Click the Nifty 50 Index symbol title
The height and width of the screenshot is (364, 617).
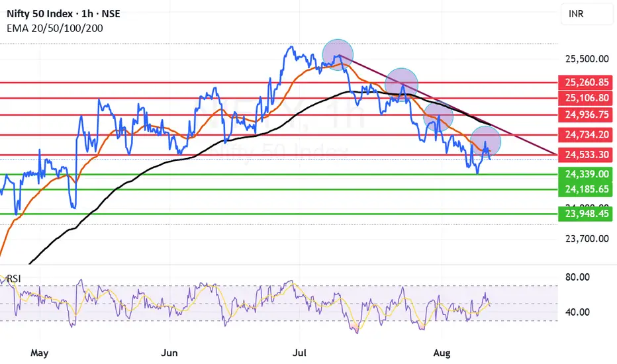coord(64,14)
